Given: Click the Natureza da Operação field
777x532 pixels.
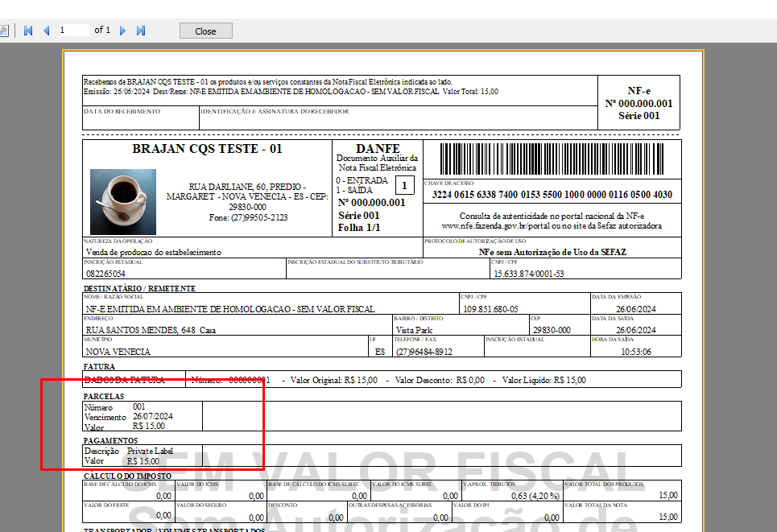Looking at the screenshot, I should coord(153,252).
